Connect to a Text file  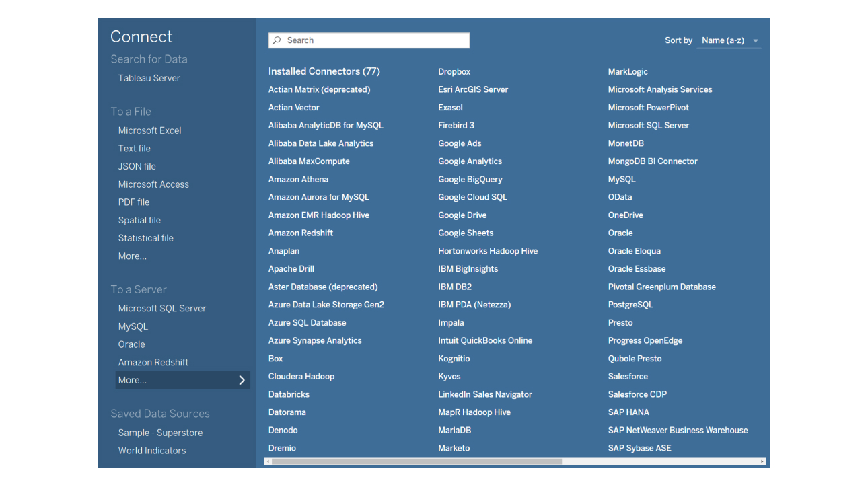coord(135,149)
